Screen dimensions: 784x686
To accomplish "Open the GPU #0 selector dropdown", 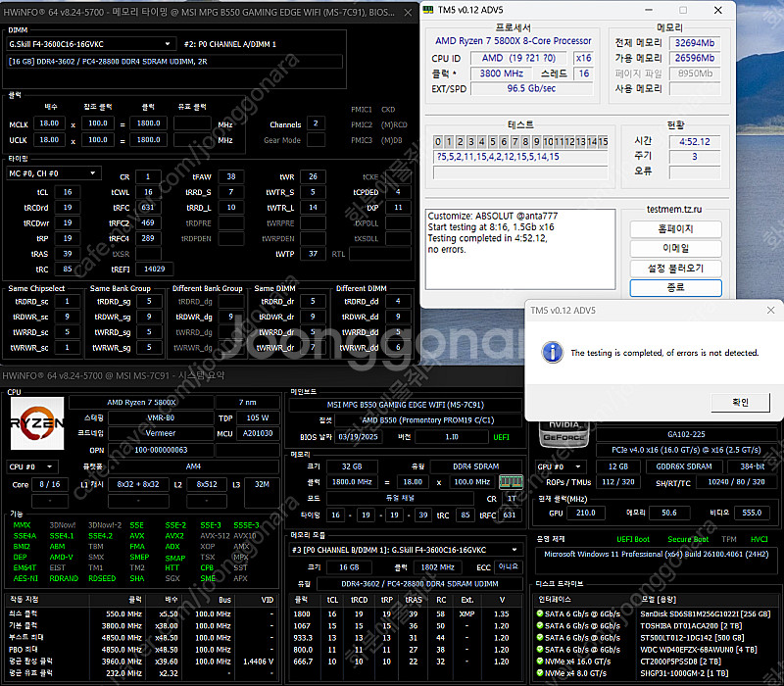I will 561,466.
